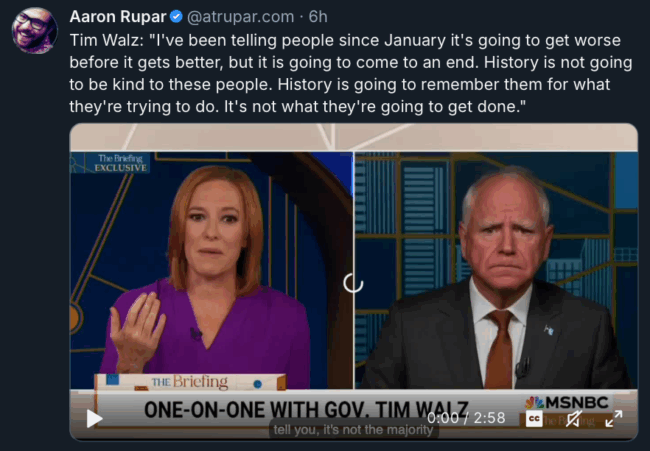Click Tim Walz's side of the video

point(496,270)
